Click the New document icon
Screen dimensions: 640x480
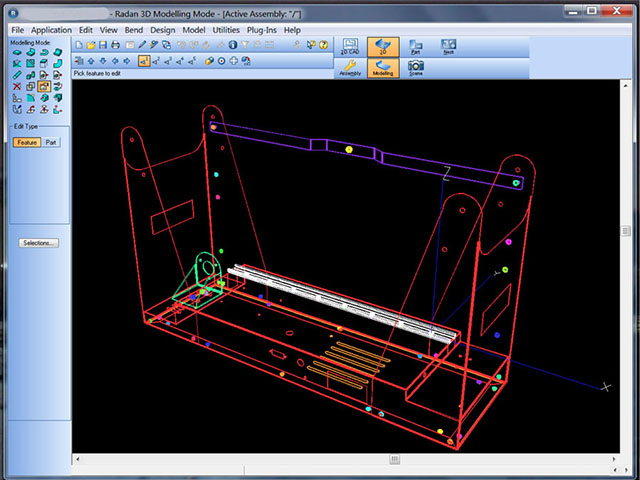coord(80,45)
